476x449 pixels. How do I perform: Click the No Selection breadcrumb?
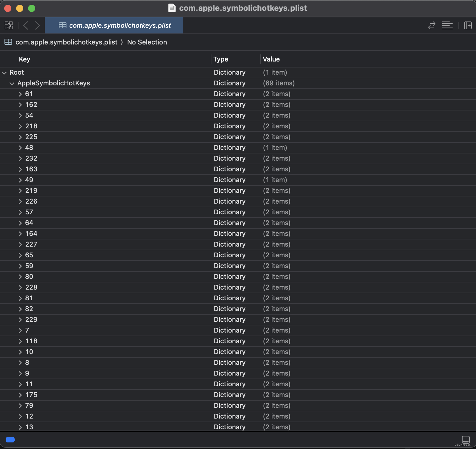147,42
